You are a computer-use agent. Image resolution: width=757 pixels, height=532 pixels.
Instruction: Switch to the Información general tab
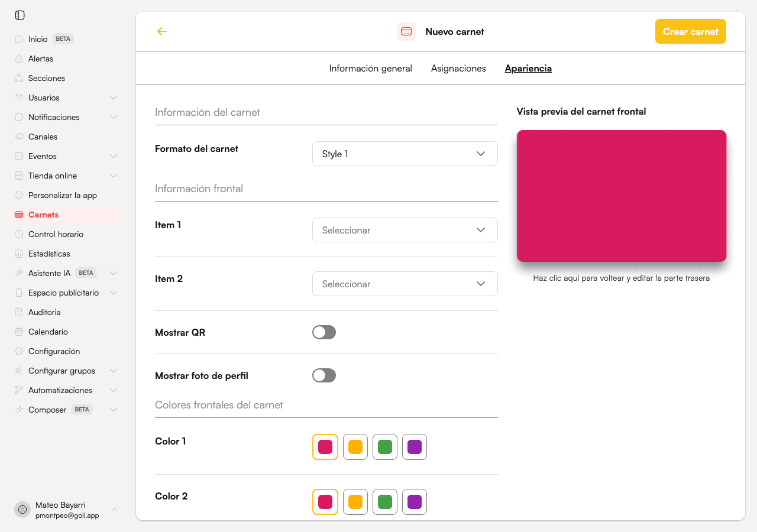[x=371, y=69]
